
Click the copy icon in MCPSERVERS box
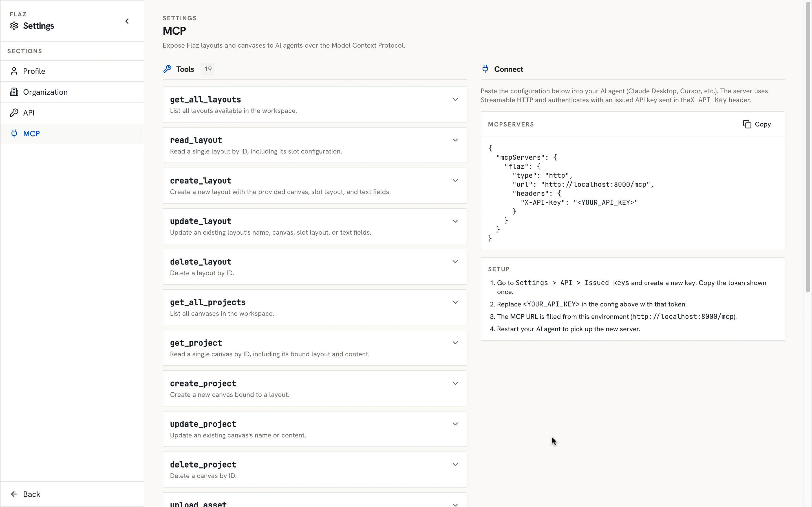(747, 124)
